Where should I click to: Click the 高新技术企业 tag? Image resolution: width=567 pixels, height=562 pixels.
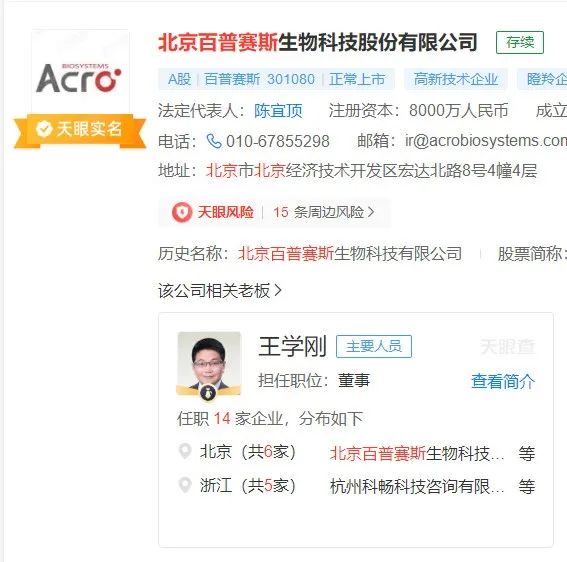pos(456,79)
